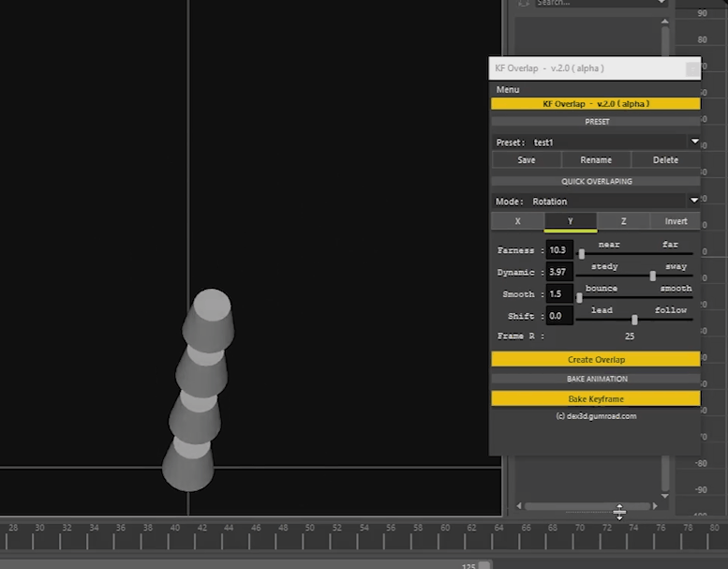Image resolution: width=728 pixels, height=569 pixels.
Task: Click the QUICK OVERLAPING section header
Action: click(x=596, y=181)
